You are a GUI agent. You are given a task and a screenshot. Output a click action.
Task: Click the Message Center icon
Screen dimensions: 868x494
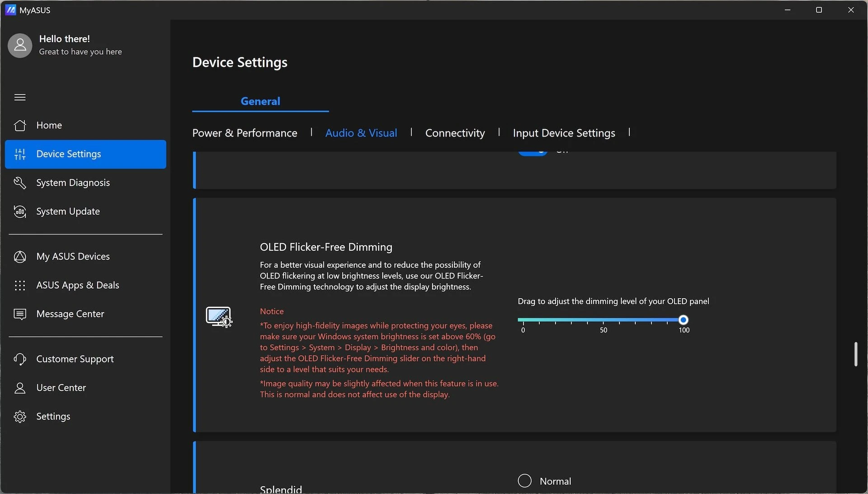(20, 314)
